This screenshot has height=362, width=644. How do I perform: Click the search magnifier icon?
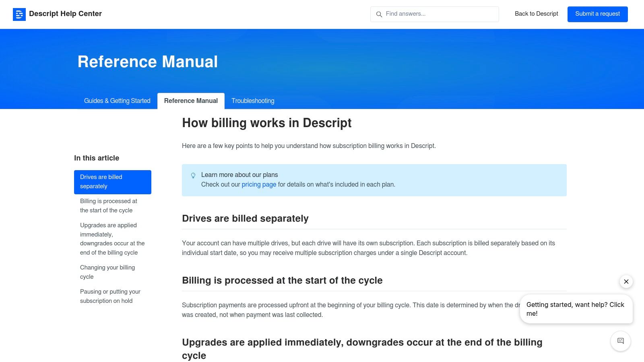tap(379, 14)
